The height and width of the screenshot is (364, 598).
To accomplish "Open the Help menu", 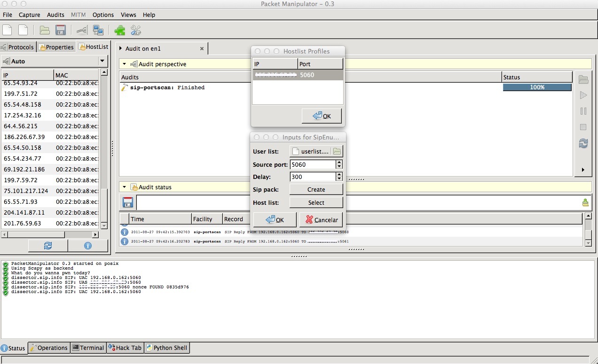I will (x=149, y=15).
